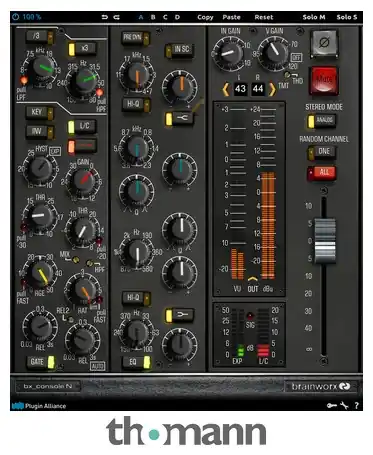Screen dimensions: 373x455
Task: Click the 100 % scale value
Action: point(32,17)
